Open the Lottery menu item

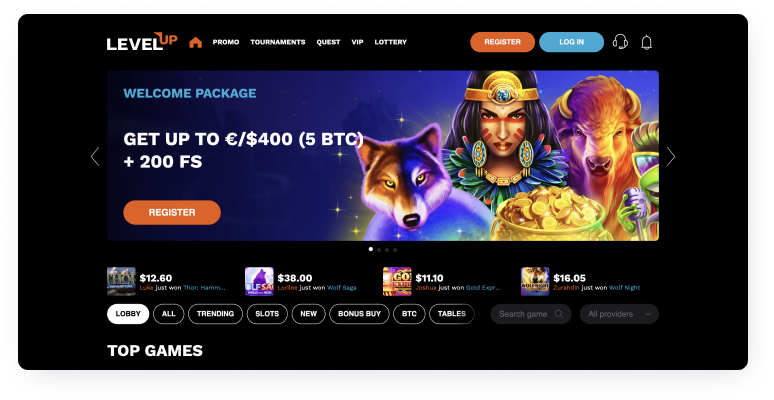tap(390, 42)
